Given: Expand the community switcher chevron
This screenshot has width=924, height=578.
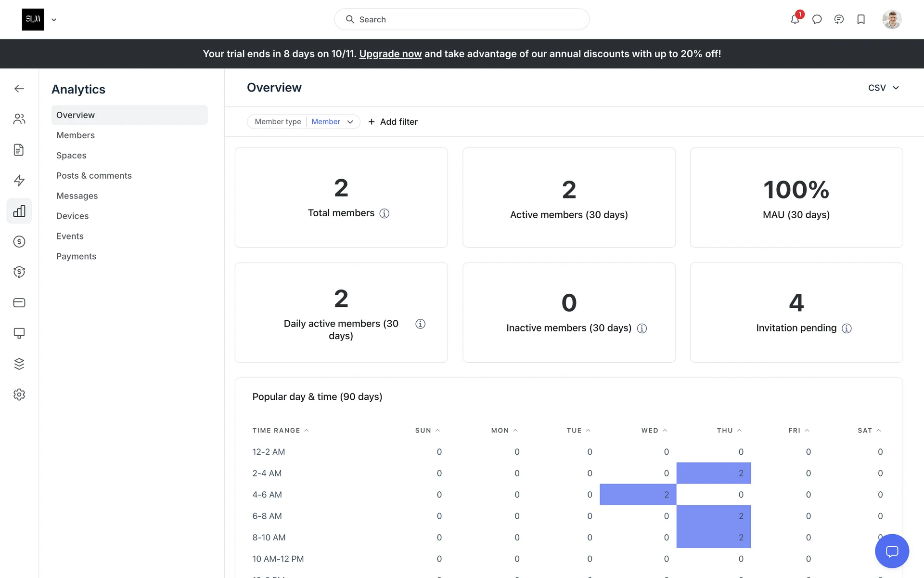Looking at the screenshot, I should pos(54,20).
